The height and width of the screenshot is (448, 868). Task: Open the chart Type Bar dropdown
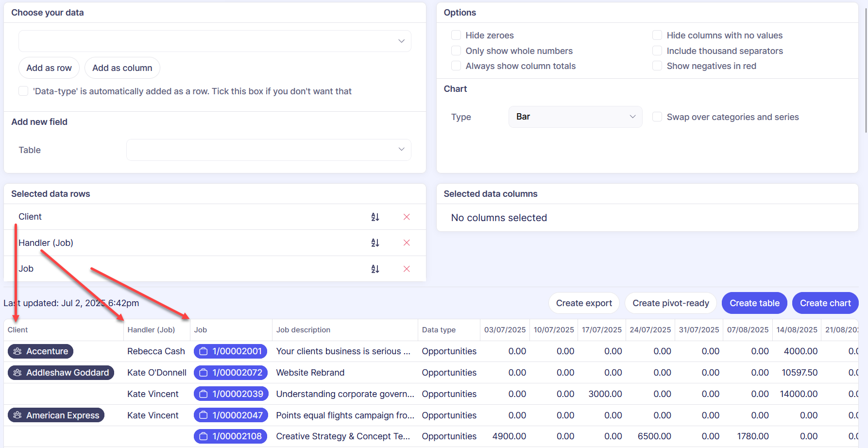click(x=575, y=117)
